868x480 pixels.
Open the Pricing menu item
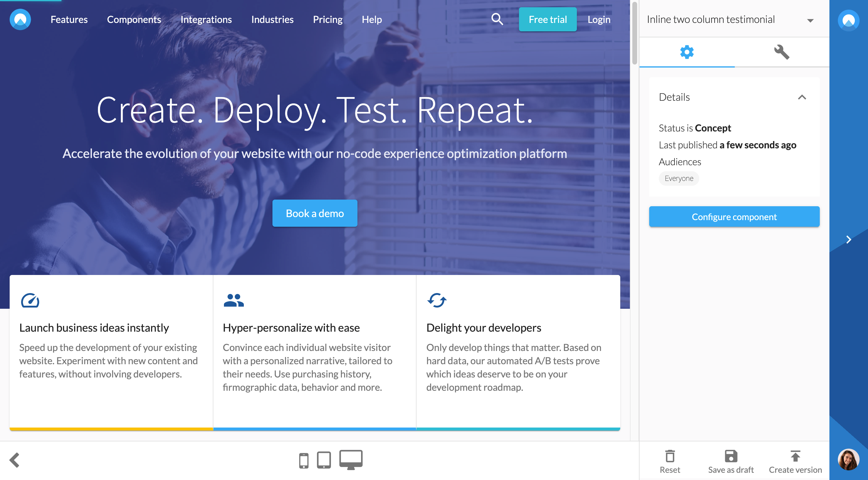click(327, 20)
